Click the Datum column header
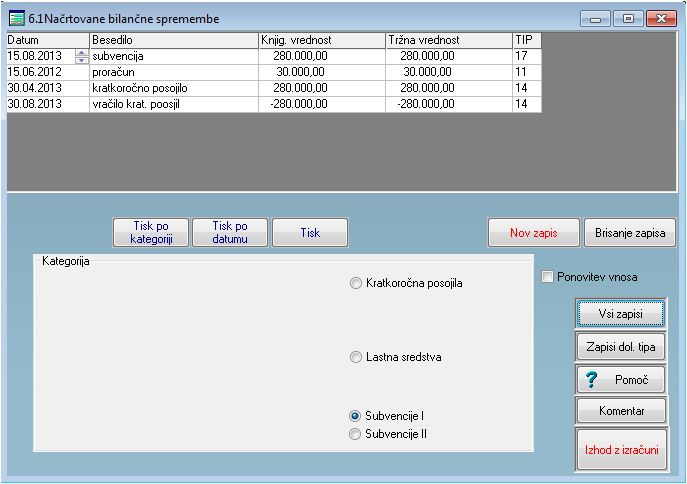Image resolution: width=687 pixels, height=484 pixels. click(x=47, y=40)
